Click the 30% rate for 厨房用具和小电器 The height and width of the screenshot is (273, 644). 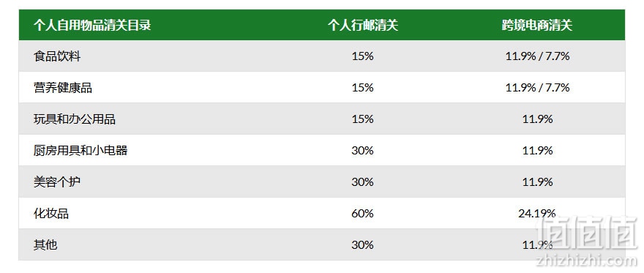point(363,150)
